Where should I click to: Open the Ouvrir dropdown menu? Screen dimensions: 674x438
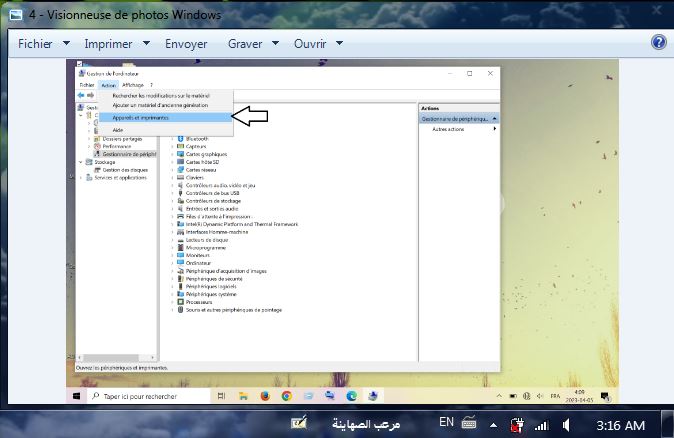pos(318,44)
